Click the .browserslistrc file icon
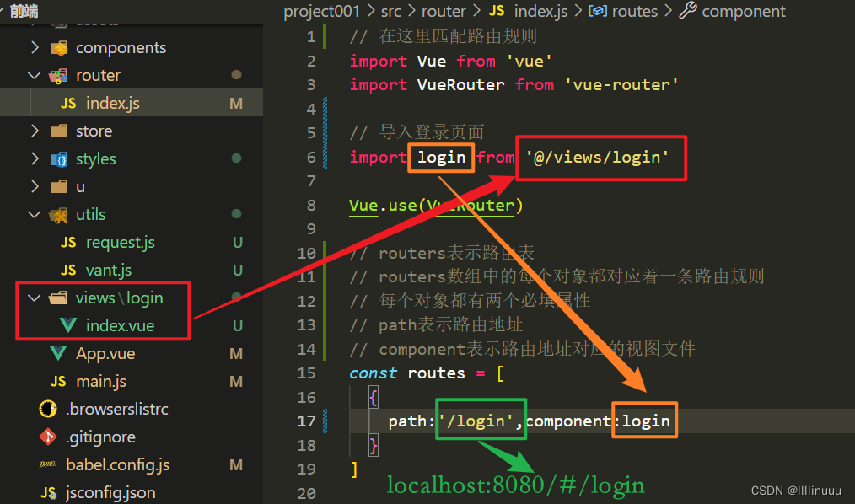The image size is (855, 504). [48, 409]
